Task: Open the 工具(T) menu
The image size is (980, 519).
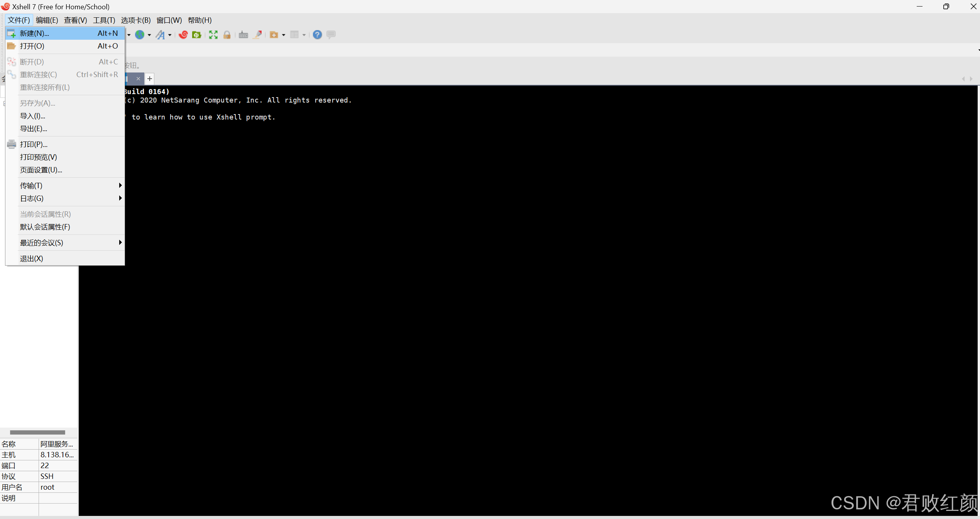Action: click(x=104, y=20)
